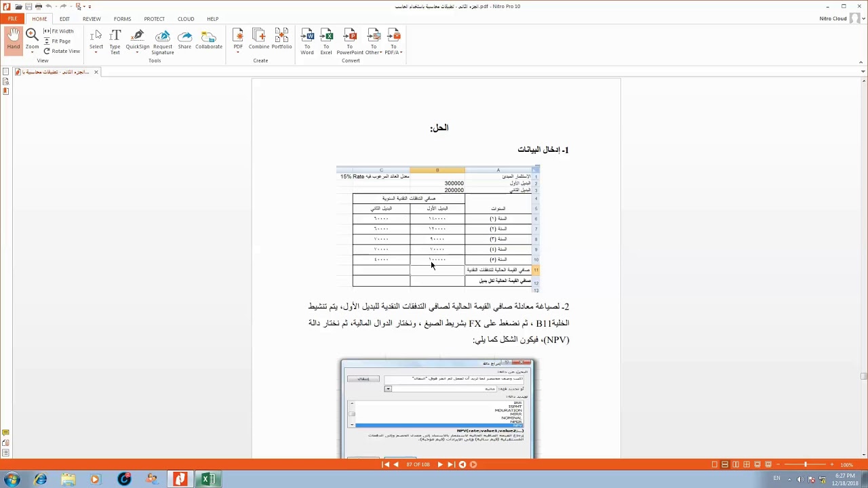
Task: Close the open document tab
Action: click(x=96, y=72)
